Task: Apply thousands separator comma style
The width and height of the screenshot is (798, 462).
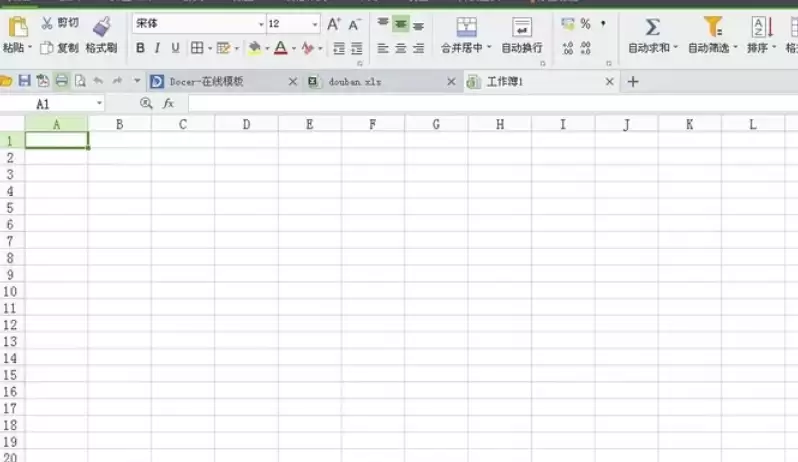Action: point(603,23)
